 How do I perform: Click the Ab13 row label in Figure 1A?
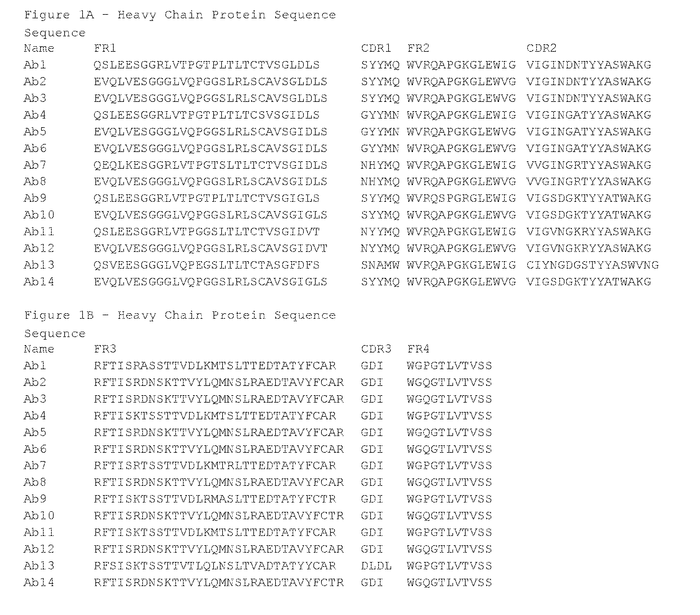[39, 265]
